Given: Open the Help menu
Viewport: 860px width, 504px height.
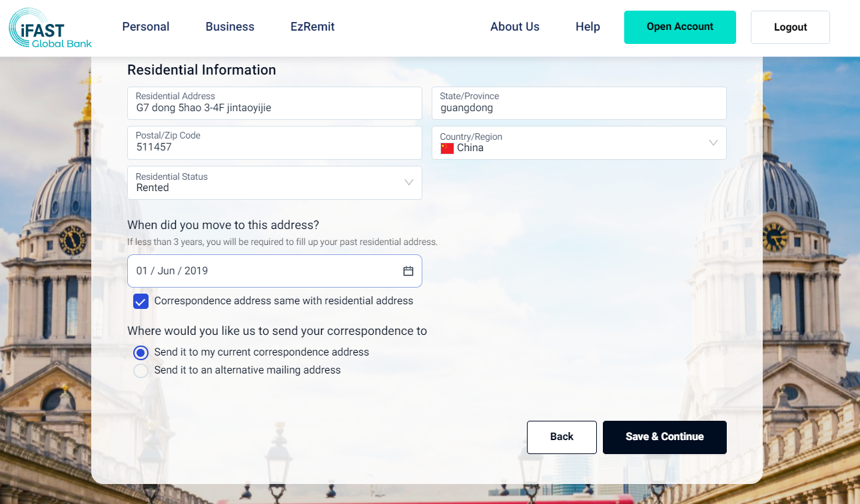Looking at the screenshot, I should coord(588,27).
